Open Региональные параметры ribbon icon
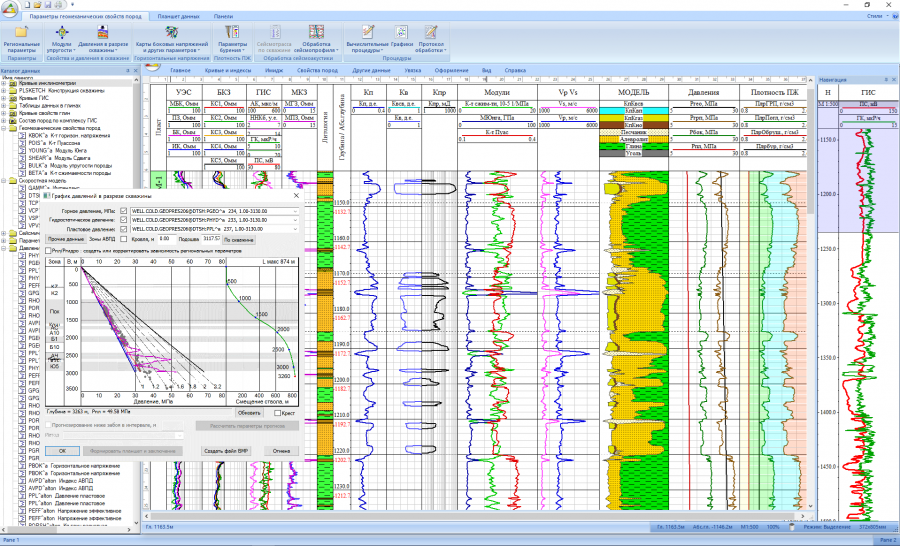 pos(21,34)
